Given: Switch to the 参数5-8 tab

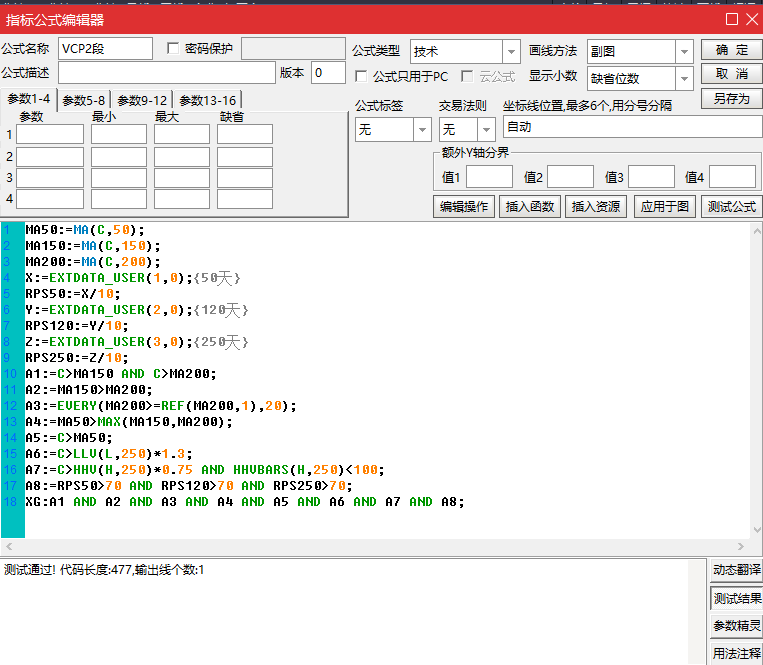Looking at the screenshot, I should pos(84,100).
